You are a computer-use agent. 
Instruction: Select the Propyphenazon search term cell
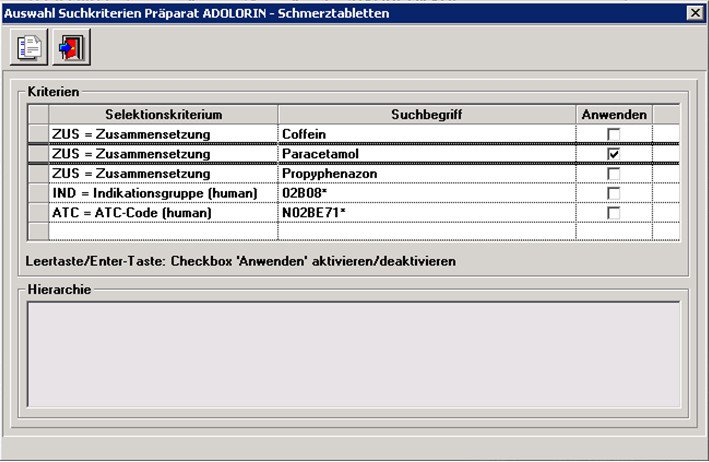[427, 174]
